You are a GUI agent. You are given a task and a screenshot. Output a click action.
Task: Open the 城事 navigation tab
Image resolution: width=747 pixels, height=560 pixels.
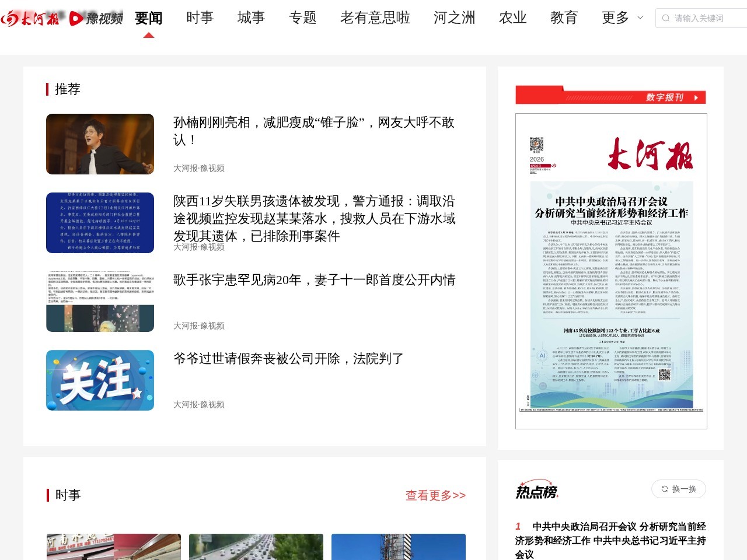tap(252, 18)
